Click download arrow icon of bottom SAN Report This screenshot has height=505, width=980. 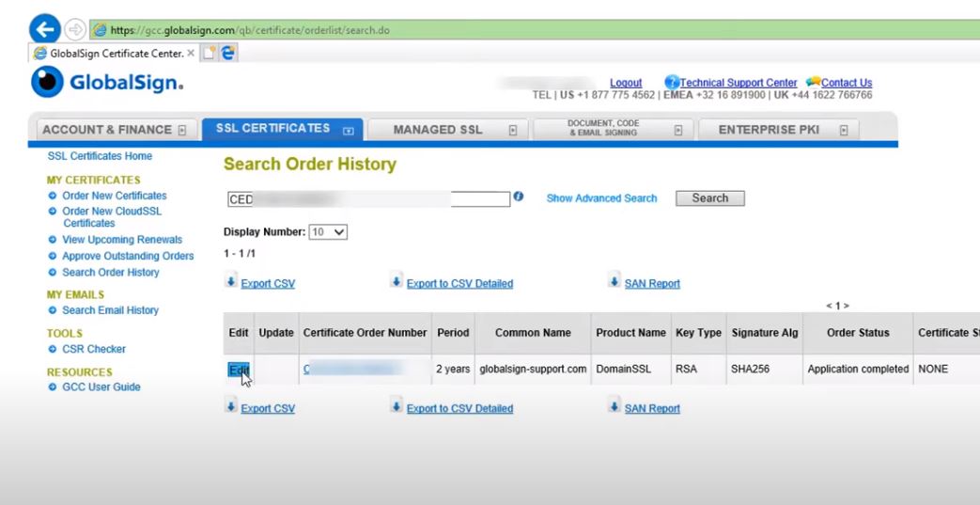click(x=614, y=406)
